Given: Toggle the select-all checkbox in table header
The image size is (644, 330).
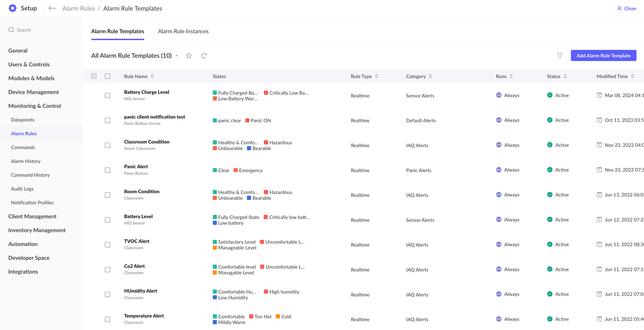Looking at the screenshot, I should 107,76.
